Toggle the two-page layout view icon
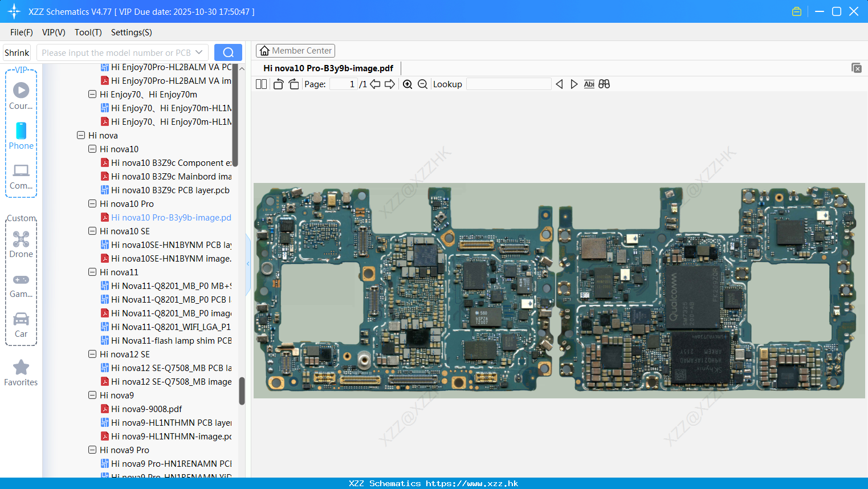The image size is (868, 489). pyautogui.click(x=261, y=84)
